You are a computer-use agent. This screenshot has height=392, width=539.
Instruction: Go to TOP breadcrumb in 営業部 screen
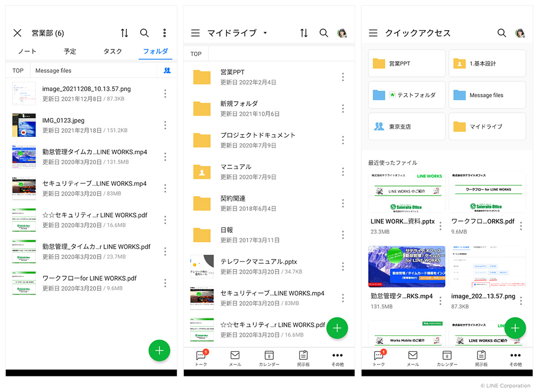point(18,71)
